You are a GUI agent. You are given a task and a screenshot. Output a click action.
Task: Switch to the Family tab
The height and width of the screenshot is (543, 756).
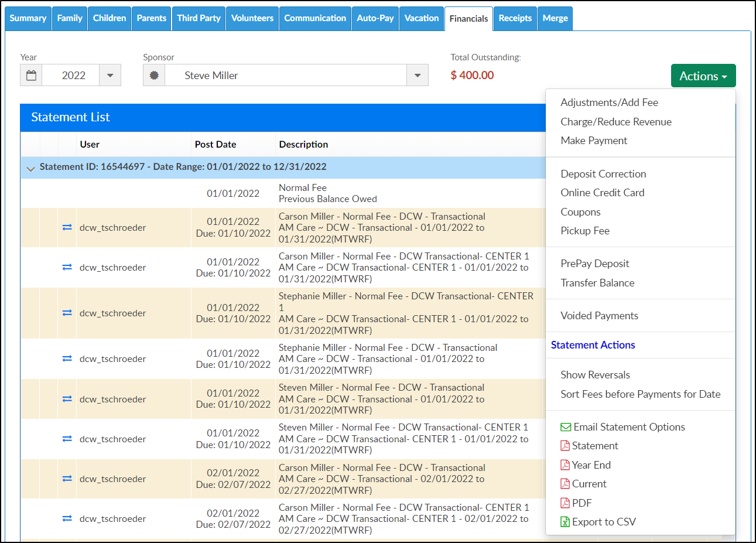(x=70, y=18)
